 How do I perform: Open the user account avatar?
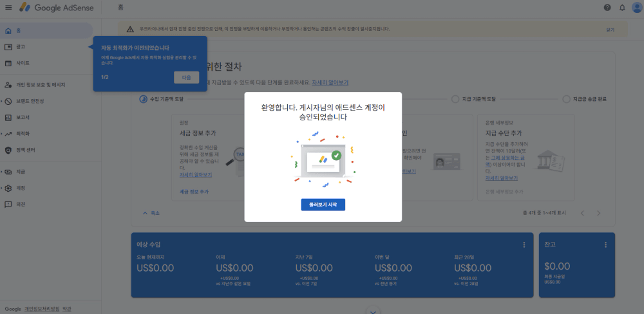tap(637, 7)
